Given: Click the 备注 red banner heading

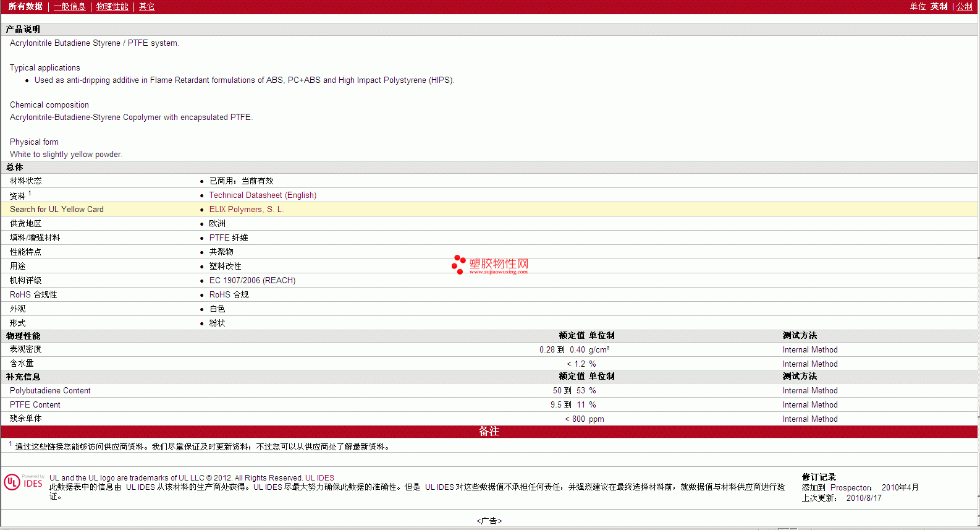Looking at the screenshot, I should point(489,431).
